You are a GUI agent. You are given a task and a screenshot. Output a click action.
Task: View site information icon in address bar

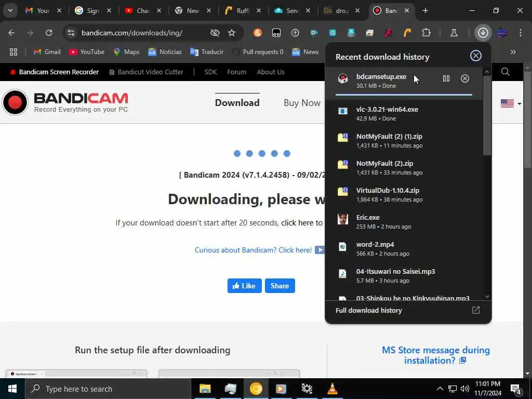(x=71, y=33)
